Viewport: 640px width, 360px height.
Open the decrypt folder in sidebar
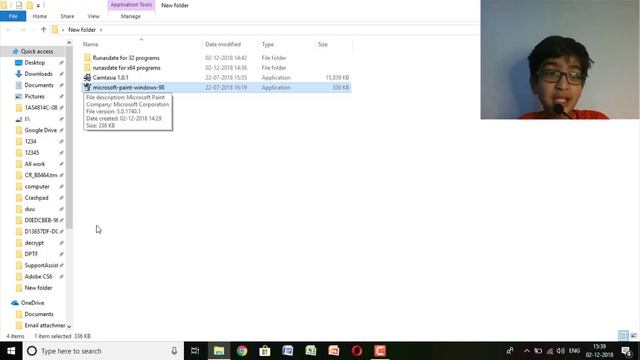(34, 243)
